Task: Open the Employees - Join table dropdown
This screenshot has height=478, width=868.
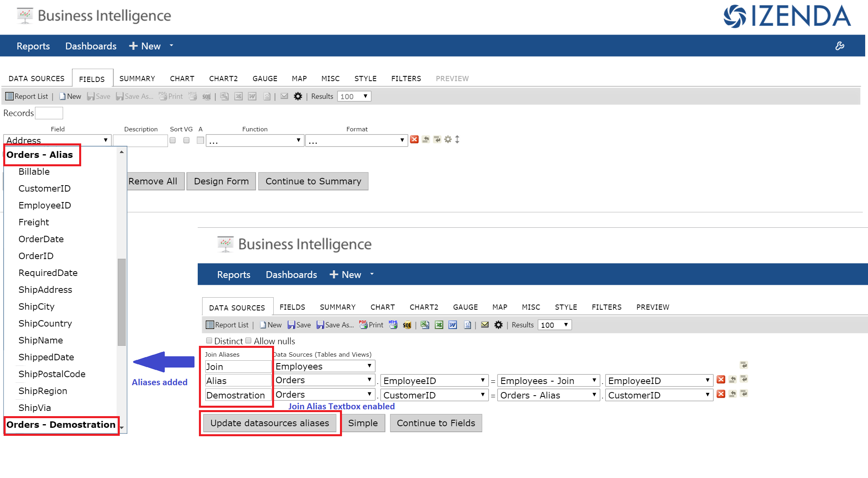Action: [549, 381]
